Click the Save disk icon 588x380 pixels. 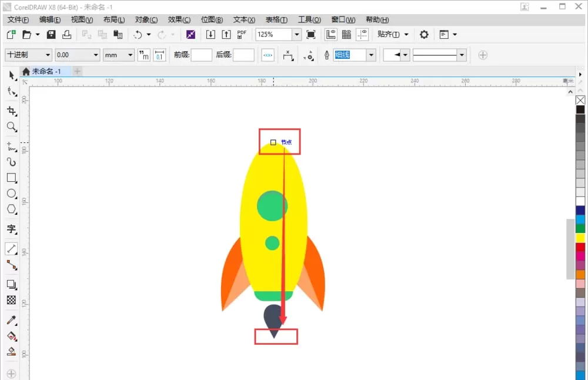coord(51,35)
